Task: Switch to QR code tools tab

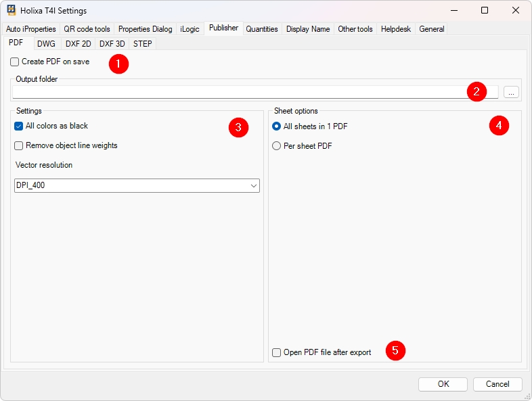Action: (87, 29)
